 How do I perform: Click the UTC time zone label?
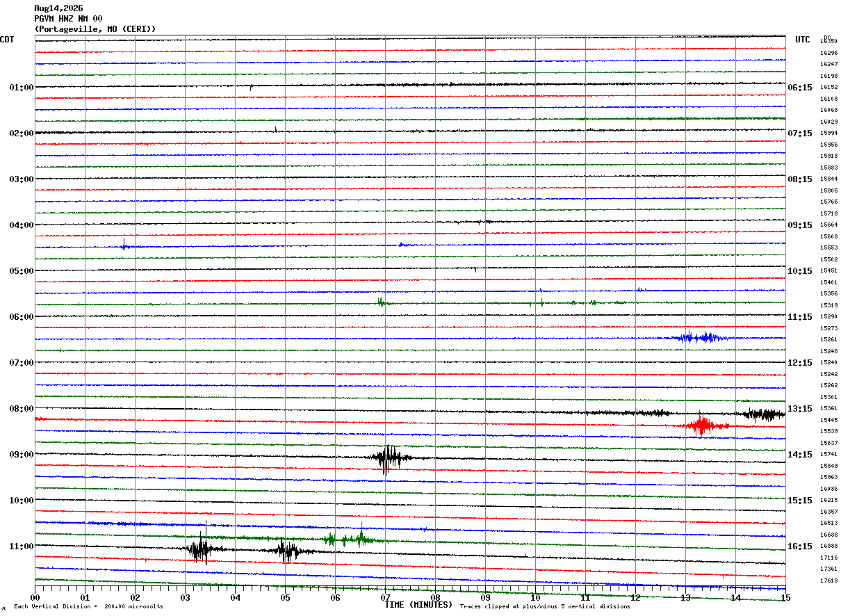[803, 40]
